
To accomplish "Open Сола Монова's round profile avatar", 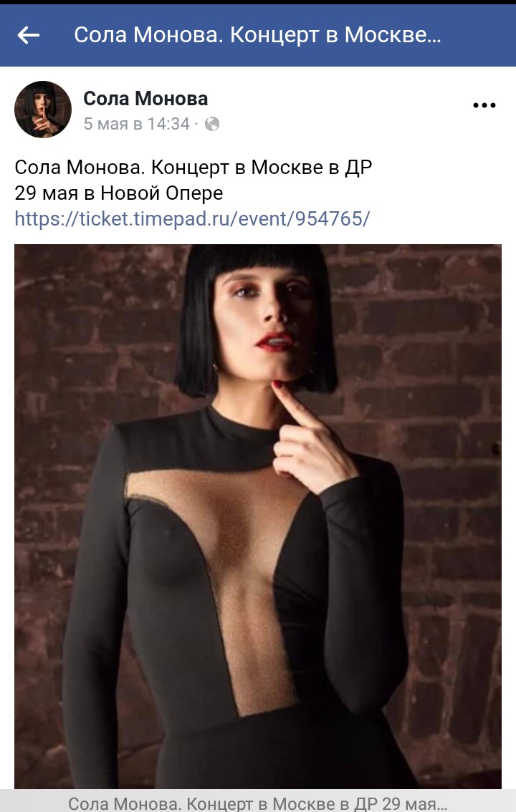I will (x=43, y=110).
